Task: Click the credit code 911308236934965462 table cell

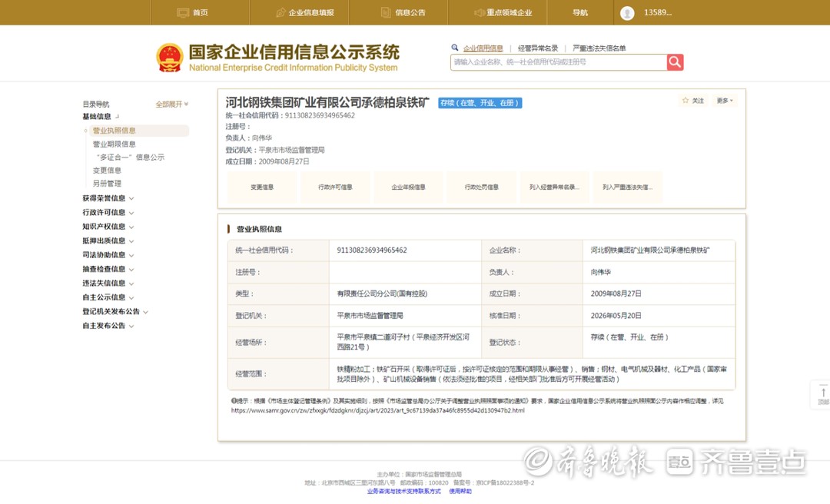Action: 405,250
